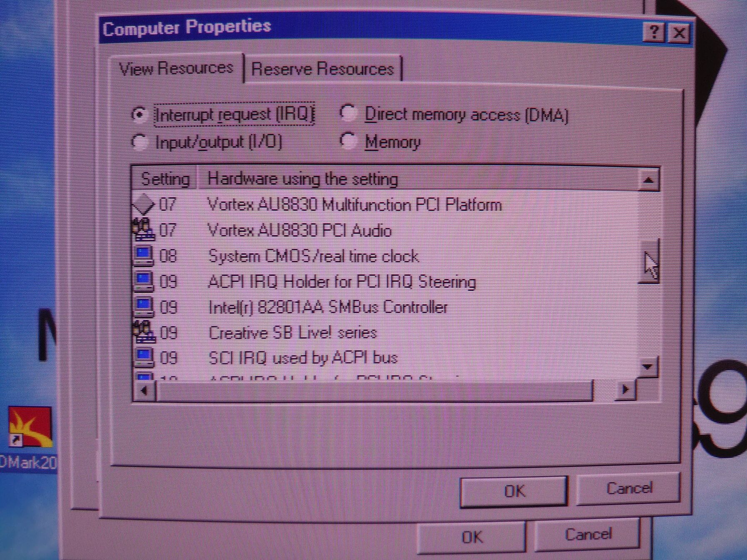Close the Computer Properties dialog
Screen dimensions: 747x560
pos(679,33)
